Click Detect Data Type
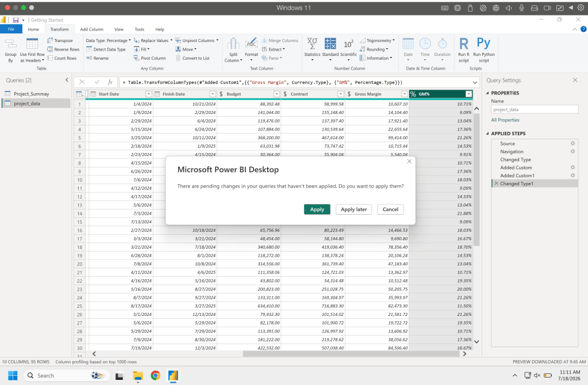This screenshot has width=588, height=385. pos(106,49)
